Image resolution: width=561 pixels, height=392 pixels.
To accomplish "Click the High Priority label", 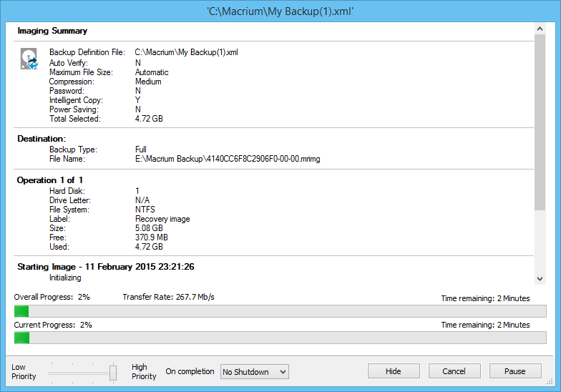I will point(144,372).
